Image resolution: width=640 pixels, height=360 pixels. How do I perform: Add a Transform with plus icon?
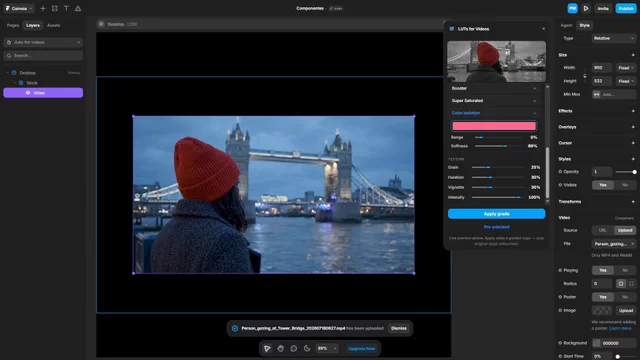tap(633, 202)
